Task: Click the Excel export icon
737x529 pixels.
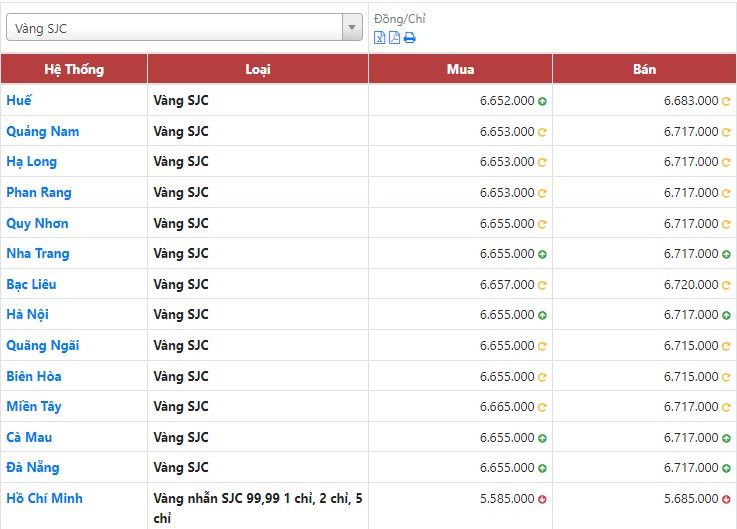Action: [380, 38]
